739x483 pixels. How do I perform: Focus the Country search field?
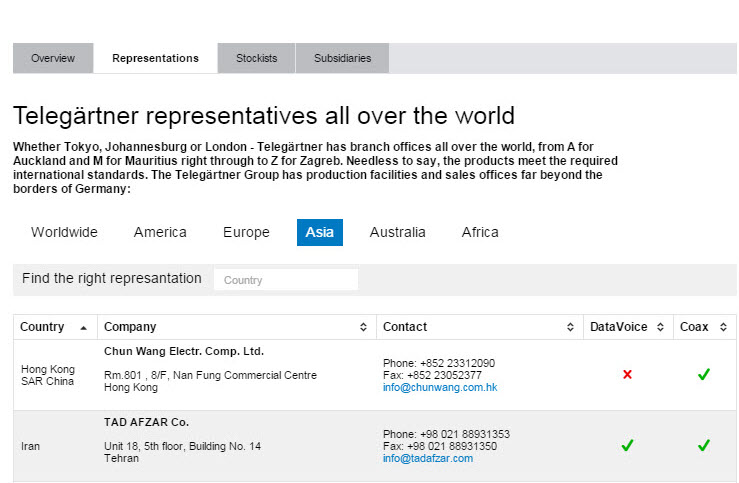tap(286, 280)
